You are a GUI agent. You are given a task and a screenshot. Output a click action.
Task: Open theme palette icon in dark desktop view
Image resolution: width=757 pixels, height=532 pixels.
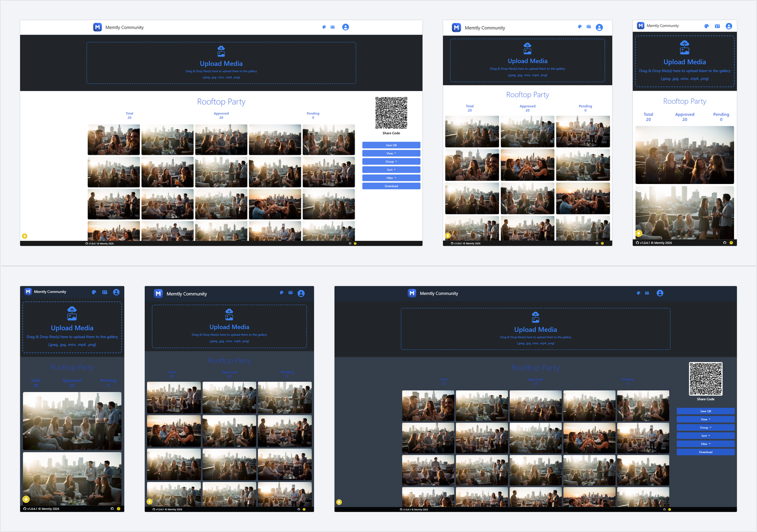tap(638, 293)
